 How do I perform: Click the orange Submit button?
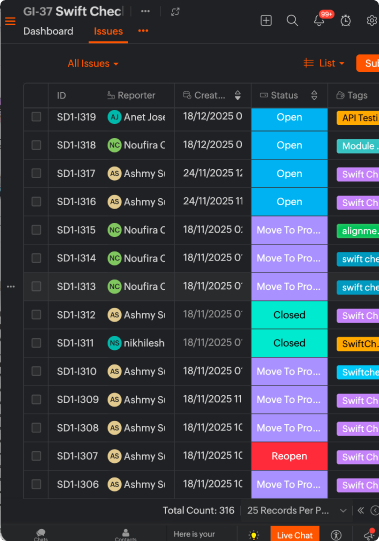[368, 63]
